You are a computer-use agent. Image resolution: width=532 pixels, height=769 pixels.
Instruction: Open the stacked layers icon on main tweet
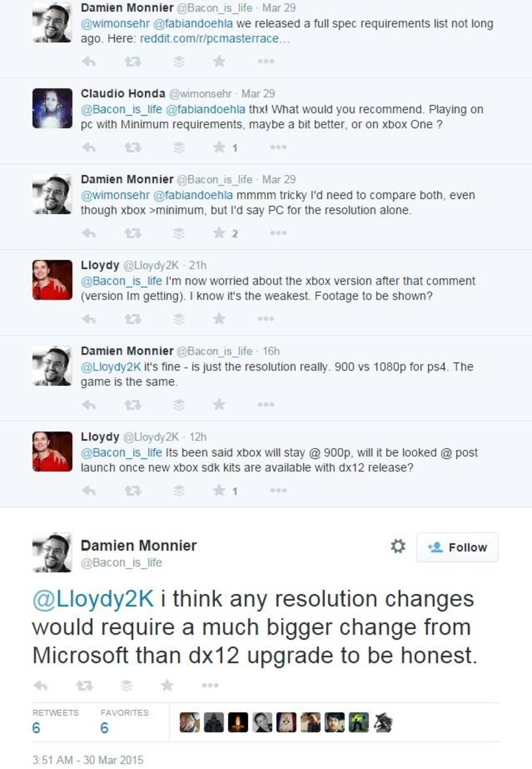[126, 686]
